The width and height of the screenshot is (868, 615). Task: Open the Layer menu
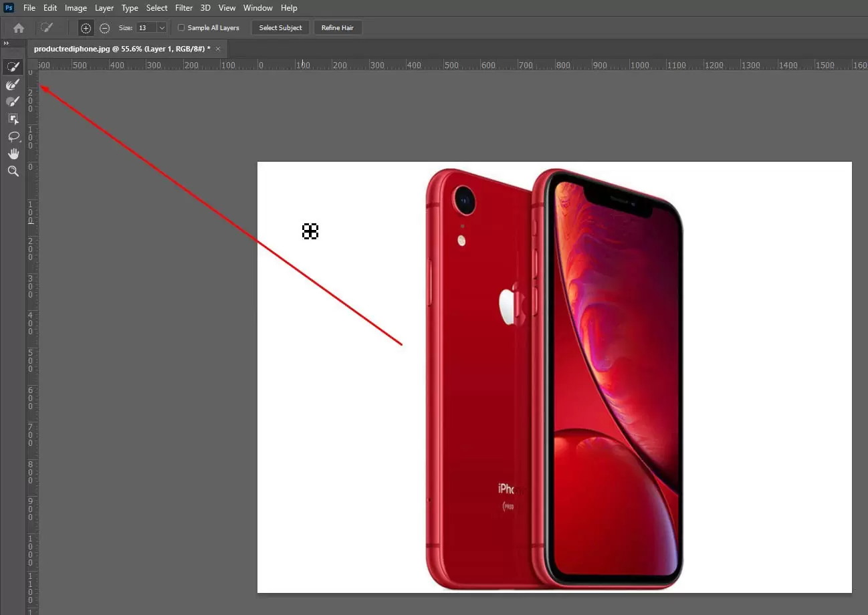tap(104, 8)
